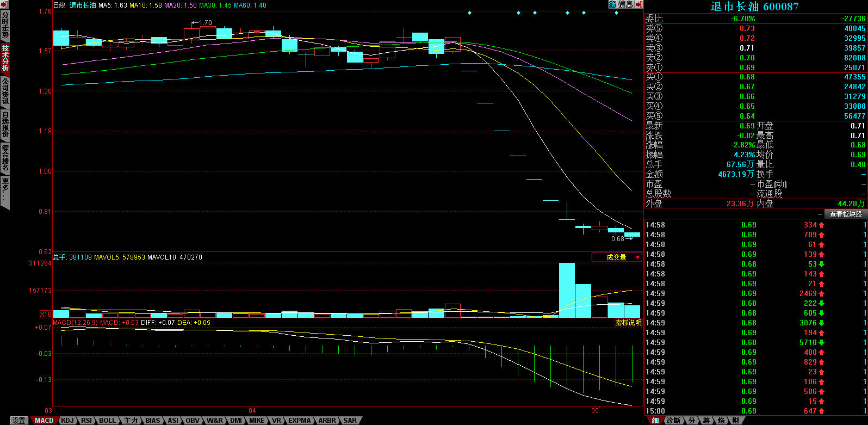The width and height of the screenshot is (868, 425).
Task: Open the 综合排名 sidebar tab
Action: coord(5,157)
